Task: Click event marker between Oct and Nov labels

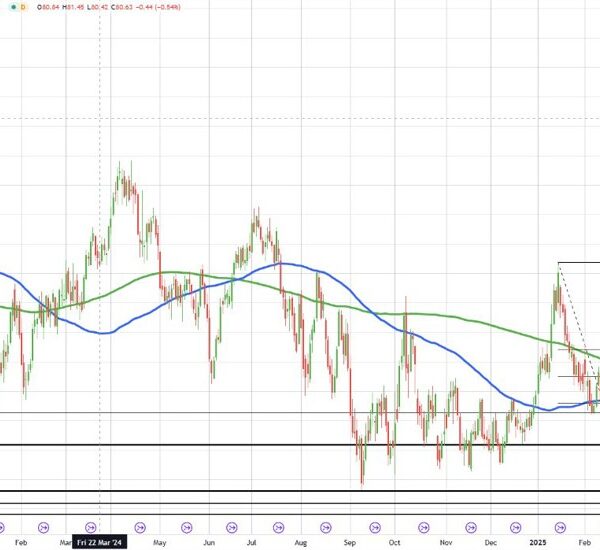Action: tap(420, 523)
